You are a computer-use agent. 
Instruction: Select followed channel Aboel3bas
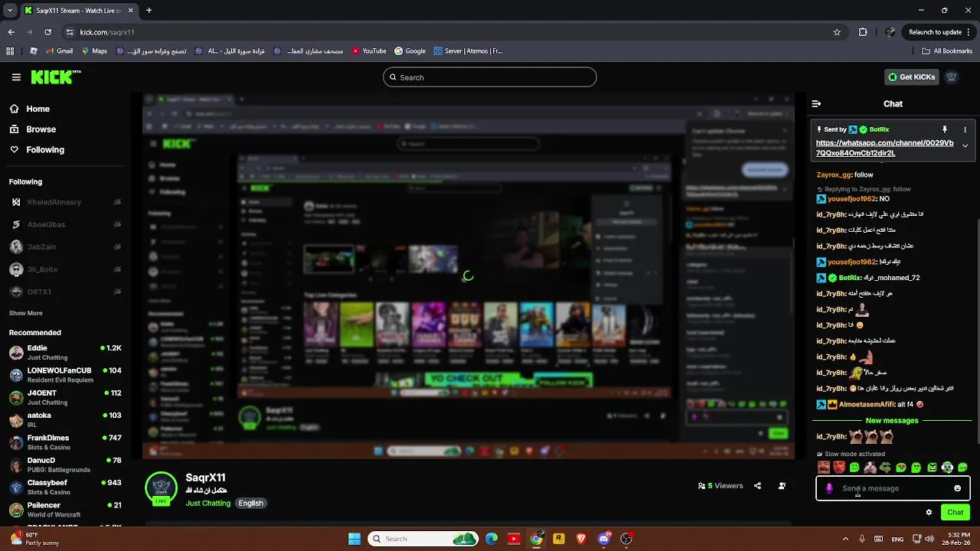[x=66, y=224]
